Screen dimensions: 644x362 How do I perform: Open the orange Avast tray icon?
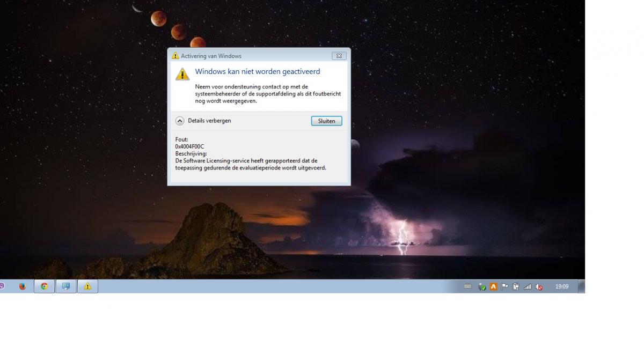[493, 287]
